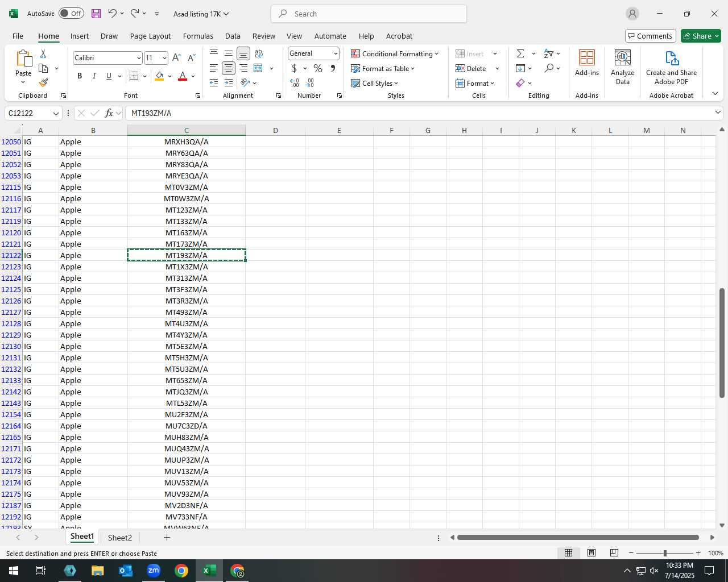
Task: Toggle AutoSave switch
Action: click(71, 14)
